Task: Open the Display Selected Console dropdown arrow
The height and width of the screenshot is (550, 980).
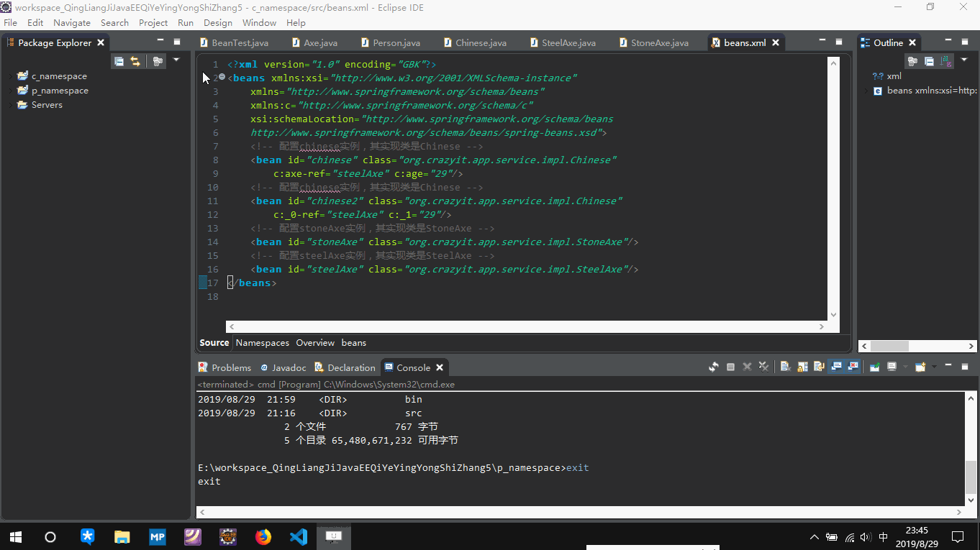Action: point(905,367)
